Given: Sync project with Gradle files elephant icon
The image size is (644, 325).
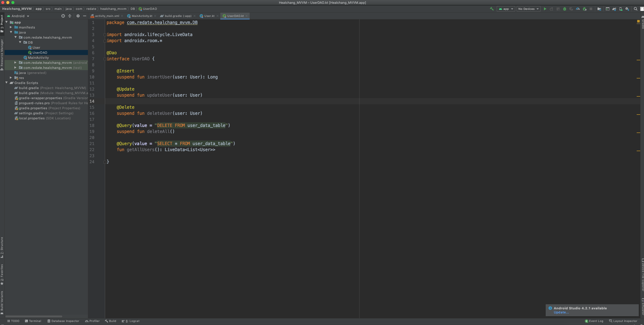Looking at the screenshot, I should point(614,9).
